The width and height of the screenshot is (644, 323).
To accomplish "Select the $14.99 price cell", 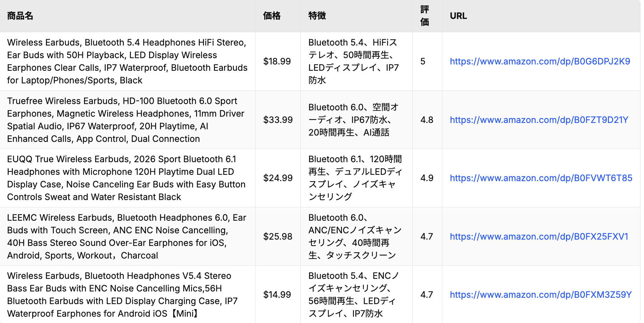I will click(x=277, y=295).
